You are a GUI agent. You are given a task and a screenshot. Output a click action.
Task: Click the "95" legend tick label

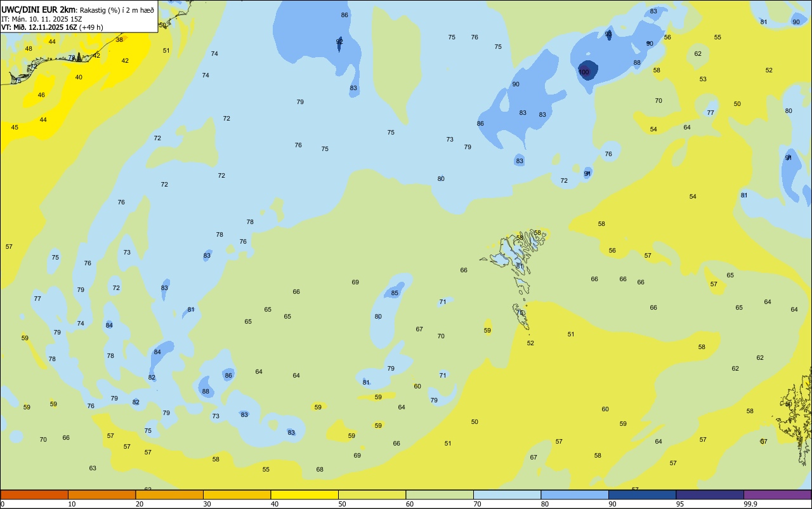(680, 504)
